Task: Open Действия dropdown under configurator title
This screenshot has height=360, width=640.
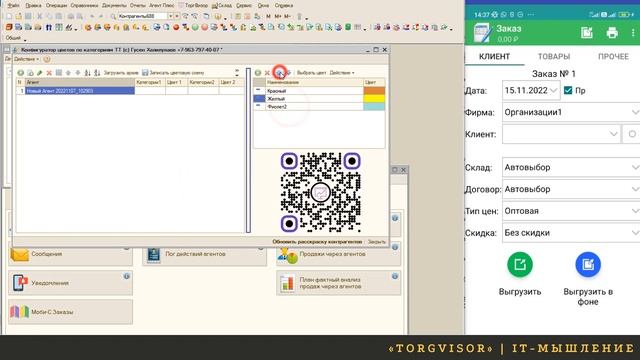Action: pyautogui.click(x=27, y=59)
